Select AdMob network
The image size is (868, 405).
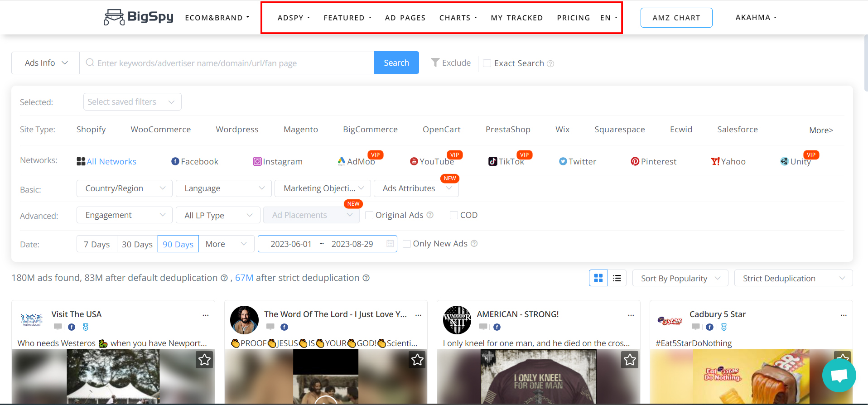pos(357,161)
